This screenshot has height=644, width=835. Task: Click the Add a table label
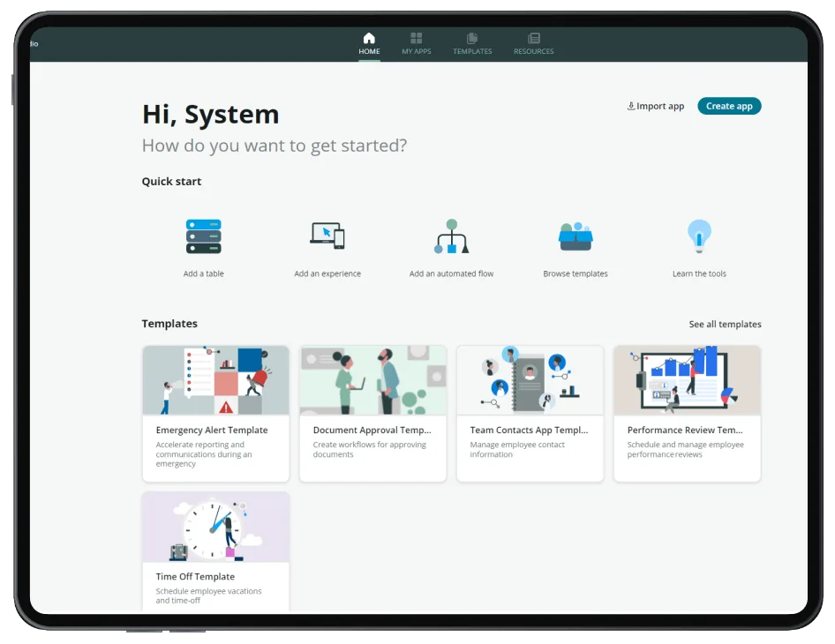click(x=203, y=274)
